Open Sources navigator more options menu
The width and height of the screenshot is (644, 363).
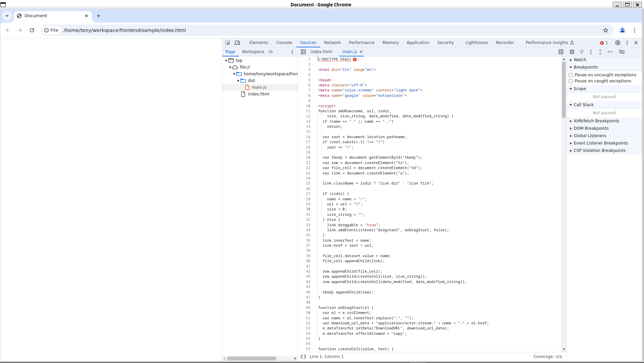point(292,52)
